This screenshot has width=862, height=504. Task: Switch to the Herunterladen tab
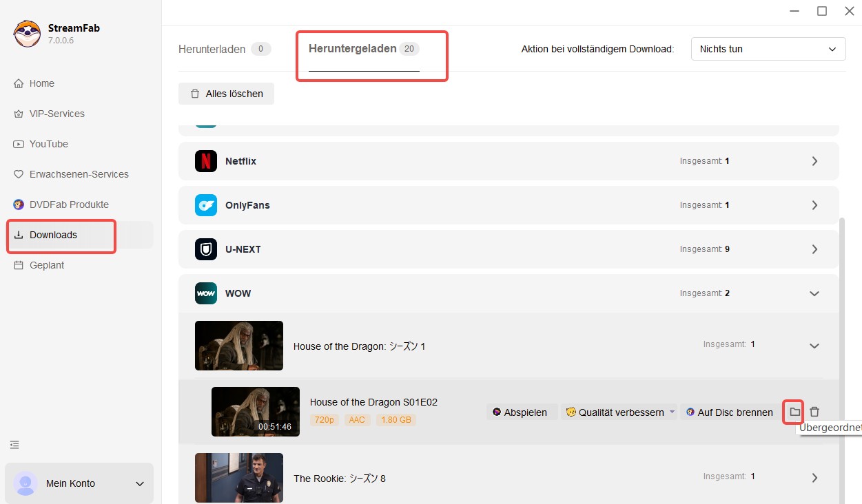(x=212, y=49)
